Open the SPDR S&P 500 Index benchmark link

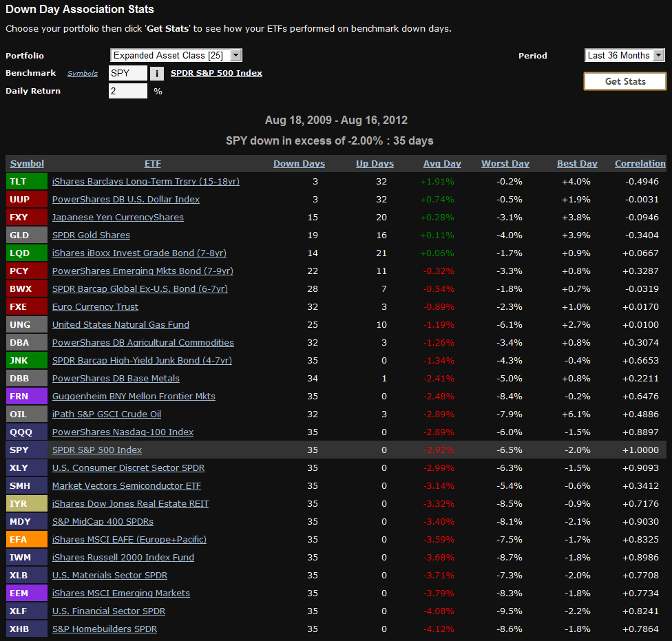click(216, 73)
